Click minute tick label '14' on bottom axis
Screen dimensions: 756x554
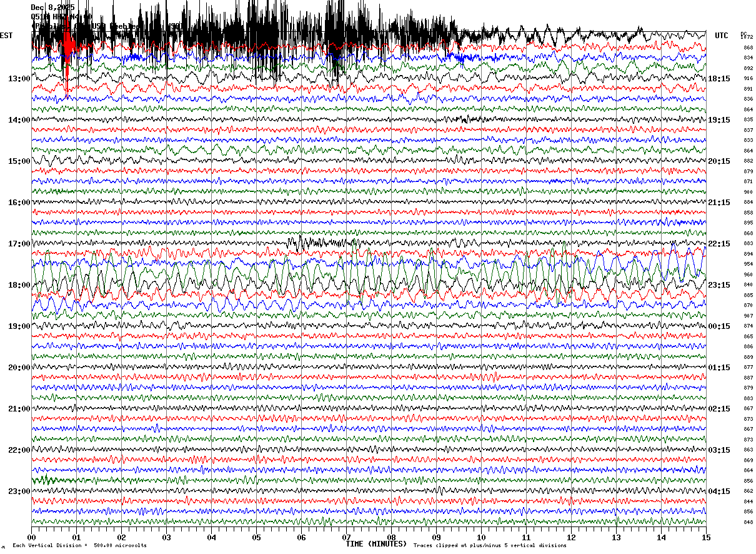[661, 537]
